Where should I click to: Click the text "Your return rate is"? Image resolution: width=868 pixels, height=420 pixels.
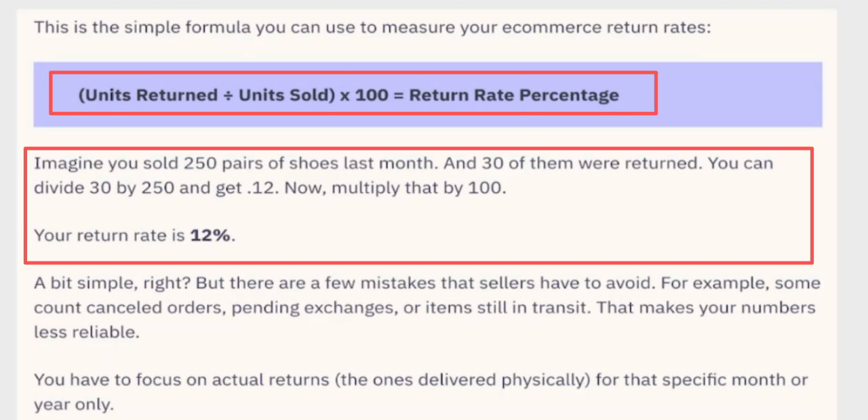pyautogui.click(x=109, y=236)
